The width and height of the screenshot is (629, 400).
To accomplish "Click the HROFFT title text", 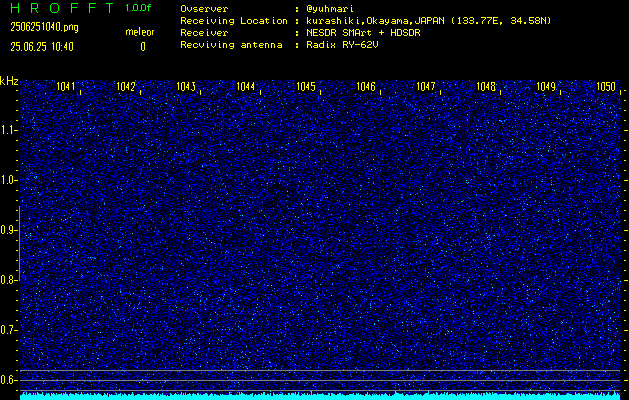I will (62, 8).
